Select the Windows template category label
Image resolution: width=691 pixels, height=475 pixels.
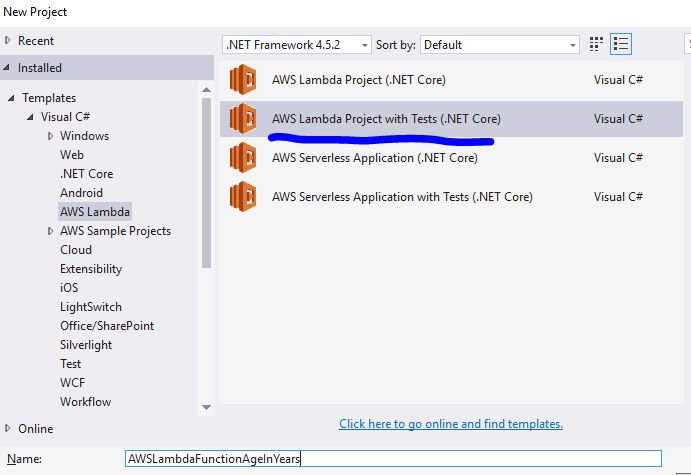(84, 136)
